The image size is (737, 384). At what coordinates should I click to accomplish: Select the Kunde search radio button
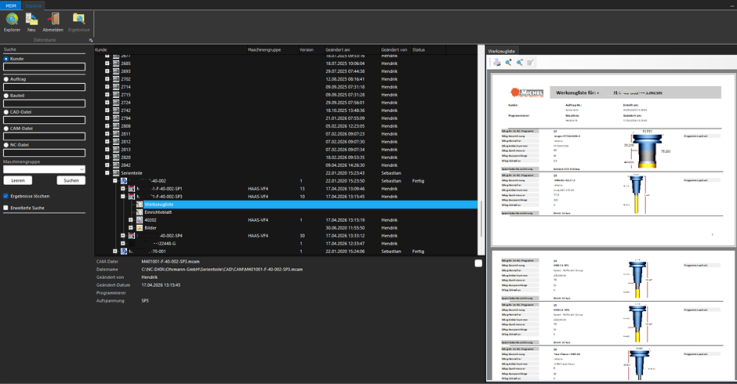[6, 59]
